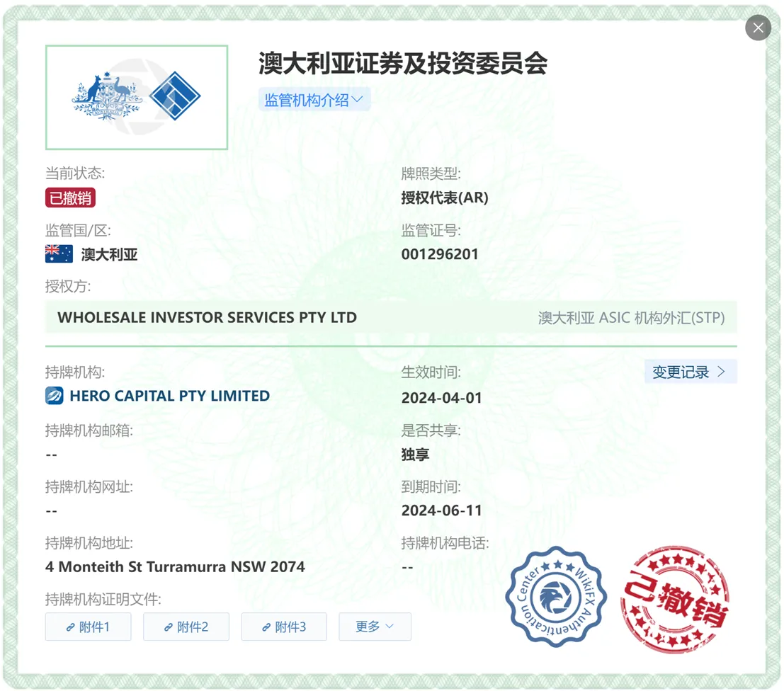Click the red 已撤销 status badge
Viewport: 784px width, 691px height.
(71, 198)
